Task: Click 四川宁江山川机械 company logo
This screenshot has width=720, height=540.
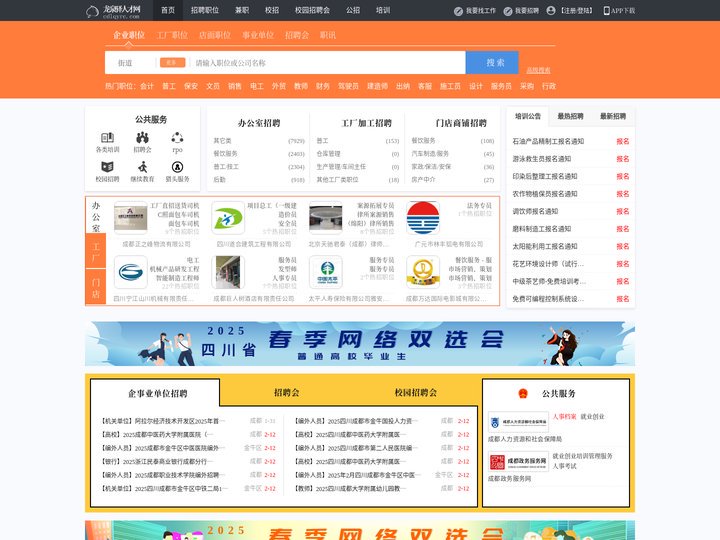Action: click(x=131, y=272)
